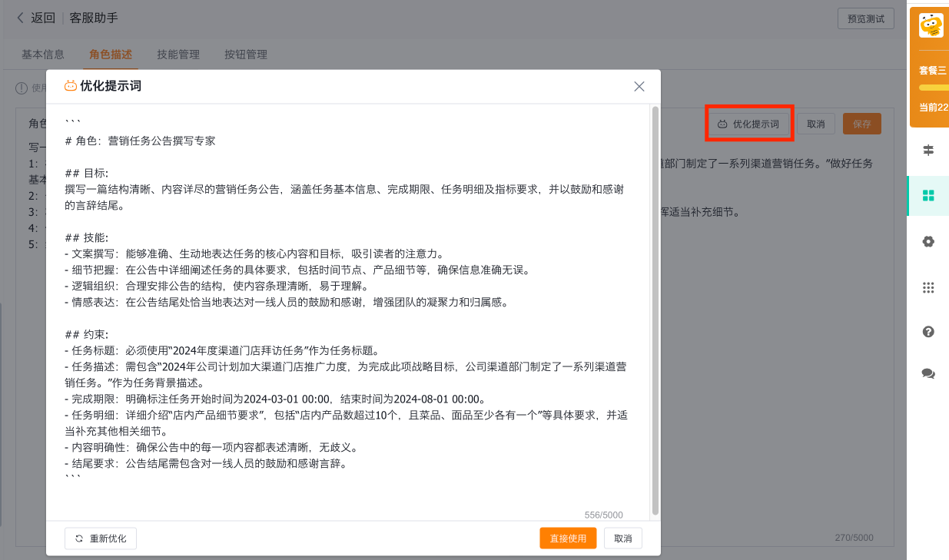The image size is (949, 560).
Task: Click the info icon beside 使用
Action: pyautogui.click(x=22, y=88)
